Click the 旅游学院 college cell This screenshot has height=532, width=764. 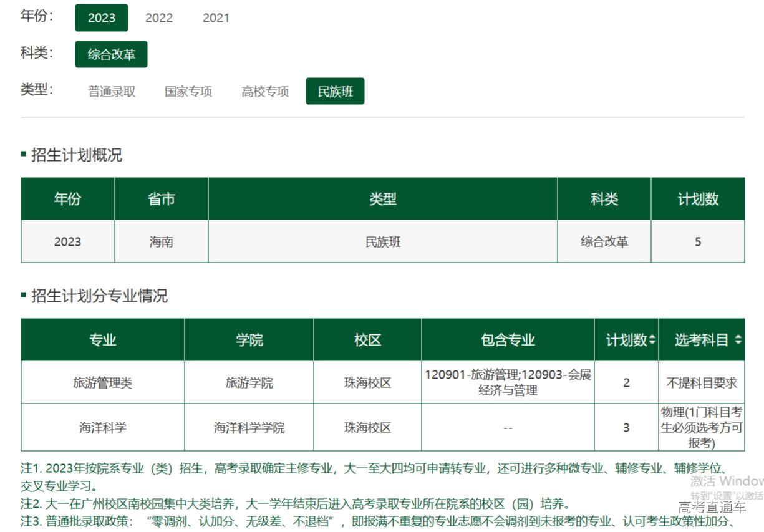[x=249, y=383]
